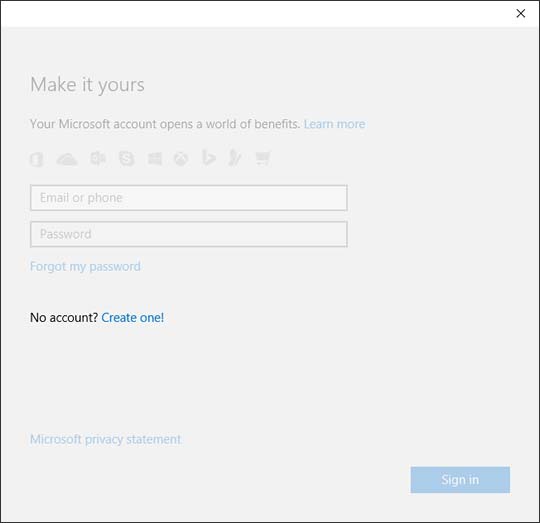Viewport: 540px width, 523px height.
Task: Click the OneDrive cloud icon
Action: [x=67, y=160]
